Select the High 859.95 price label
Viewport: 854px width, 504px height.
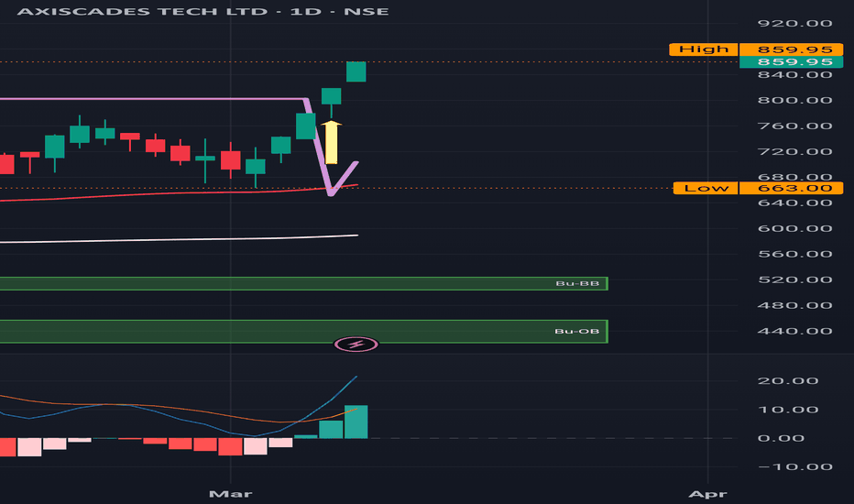click(x=756, y=49)
